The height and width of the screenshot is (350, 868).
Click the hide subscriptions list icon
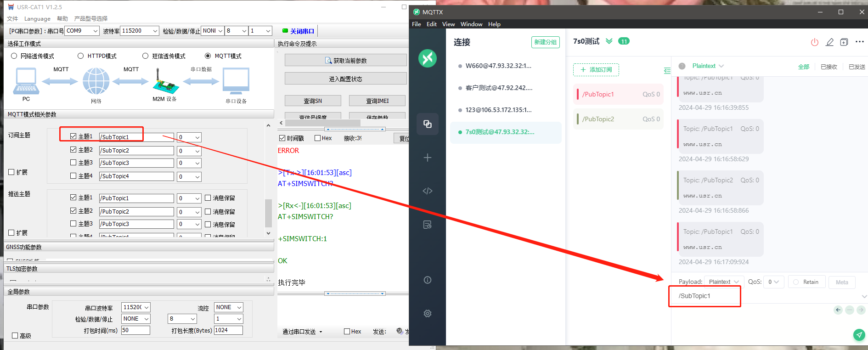[667, 71]
